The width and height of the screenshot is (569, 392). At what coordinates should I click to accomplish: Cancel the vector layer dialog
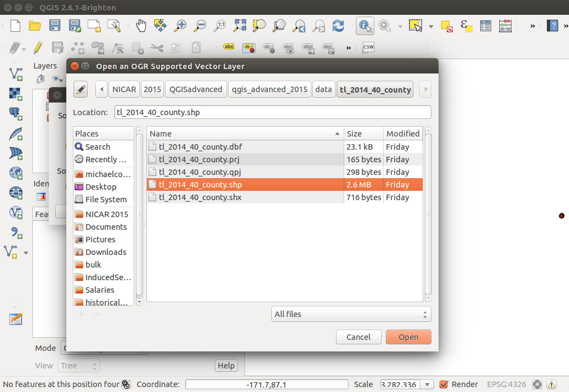point(359,337)
